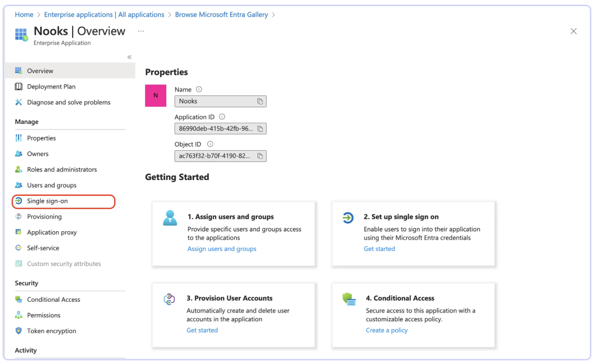595x364 pixels.
Task: Click the info icon beside Application ID
Action: tap(222, 117)
